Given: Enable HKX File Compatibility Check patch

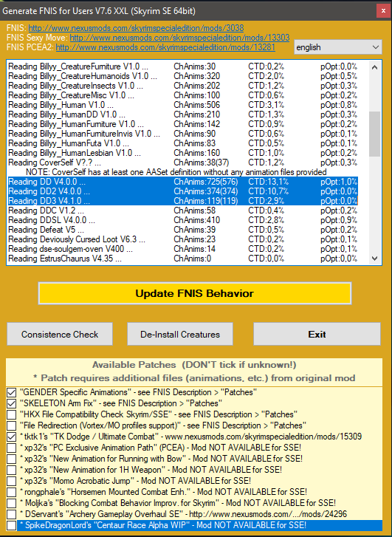Looking at the screenshot, I should click(x=12, y=414).
